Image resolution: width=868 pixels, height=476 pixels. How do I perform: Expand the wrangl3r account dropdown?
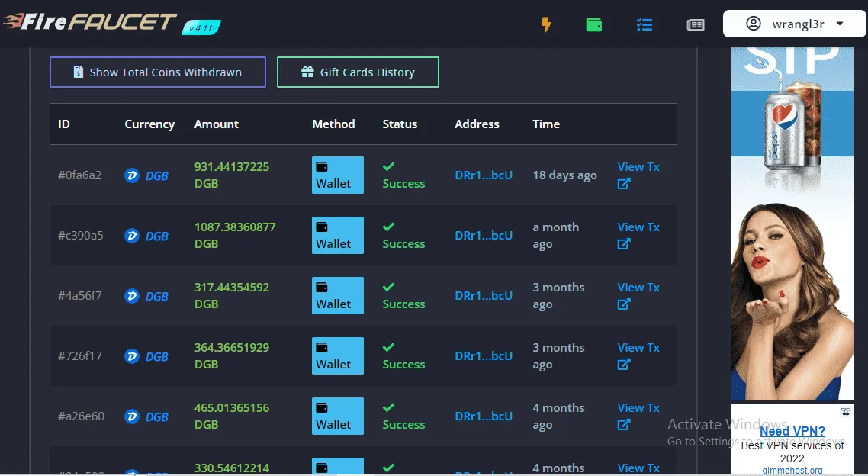(x=794, y=24)
